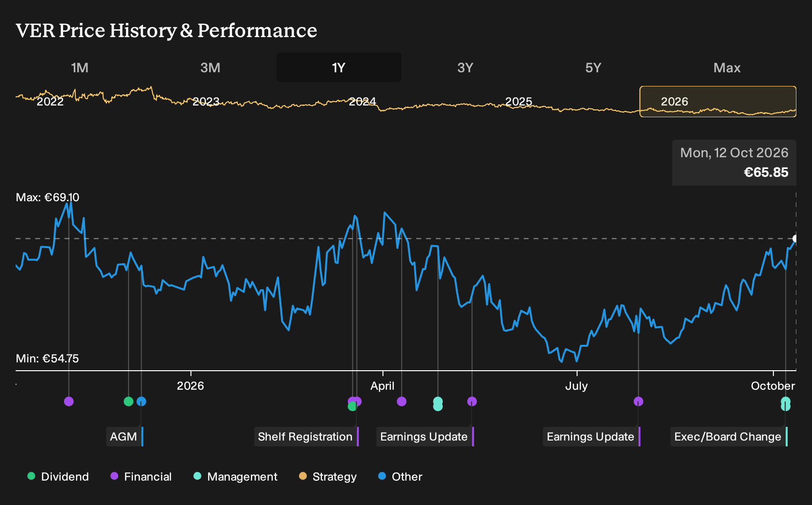The width and height of the screenshot is (812, 505).
Task: Click the blue marker above the AGM label
Action: point(141,401)
